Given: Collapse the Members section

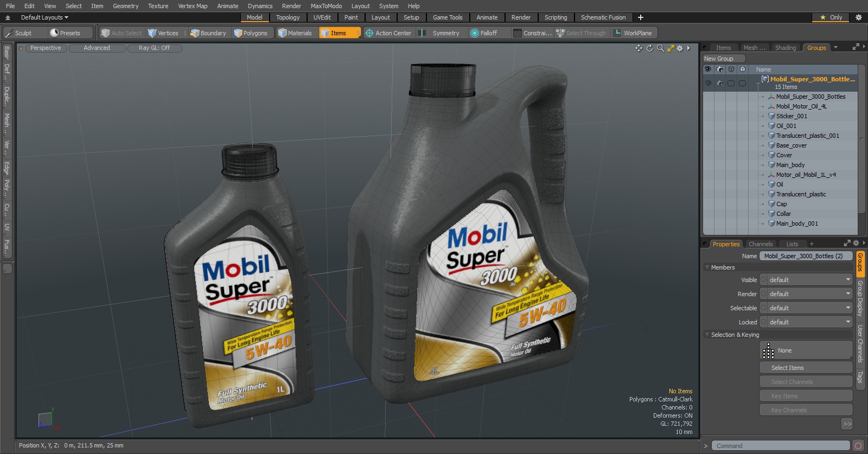Looking at the screenshot, I should (707, 267).
